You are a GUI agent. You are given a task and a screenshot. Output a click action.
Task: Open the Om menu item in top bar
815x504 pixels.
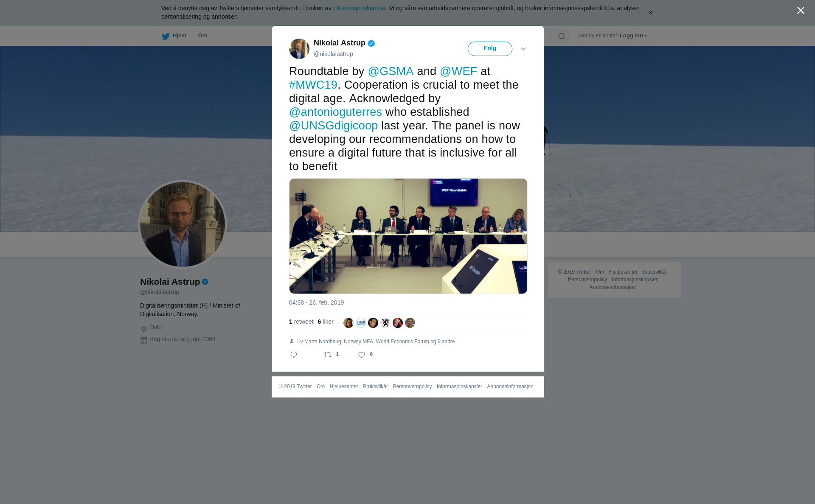[x=202, y=36]
